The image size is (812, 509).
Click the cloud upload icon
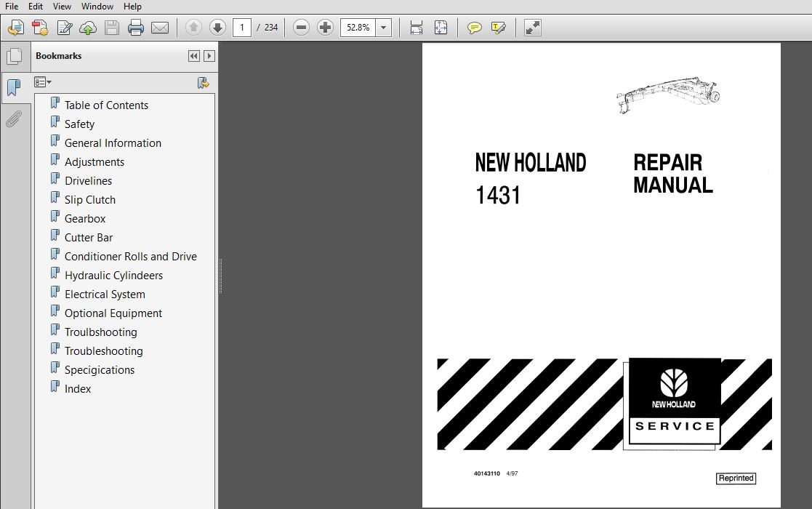click(88, 28)
